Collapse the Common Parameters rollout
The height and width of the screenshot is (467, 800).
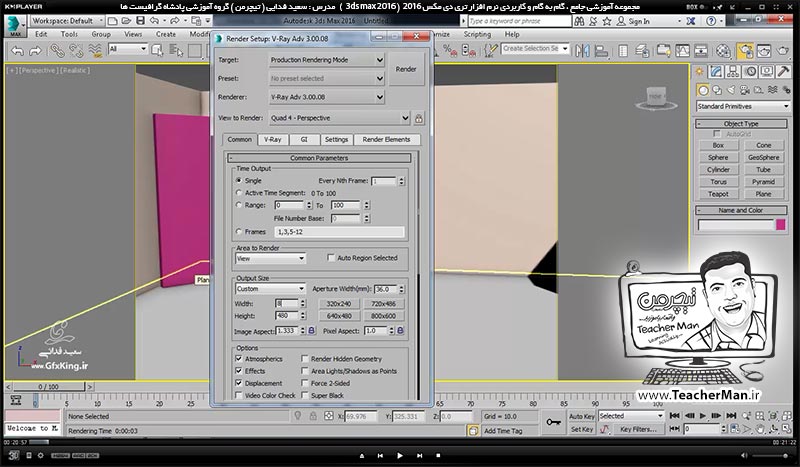pyautogui.click(x=319, y=158)
